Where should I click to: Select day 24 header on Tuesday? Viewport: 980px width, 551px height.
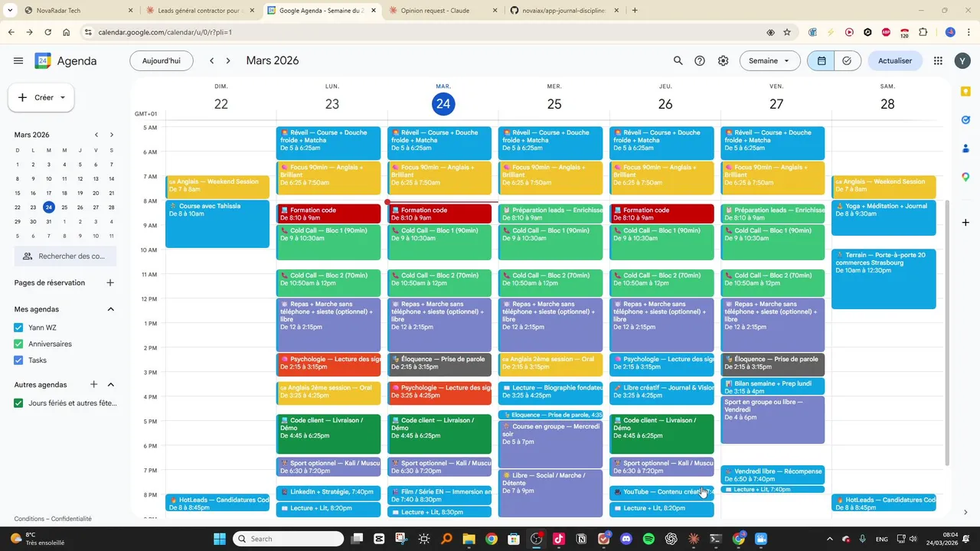[443, 104]
